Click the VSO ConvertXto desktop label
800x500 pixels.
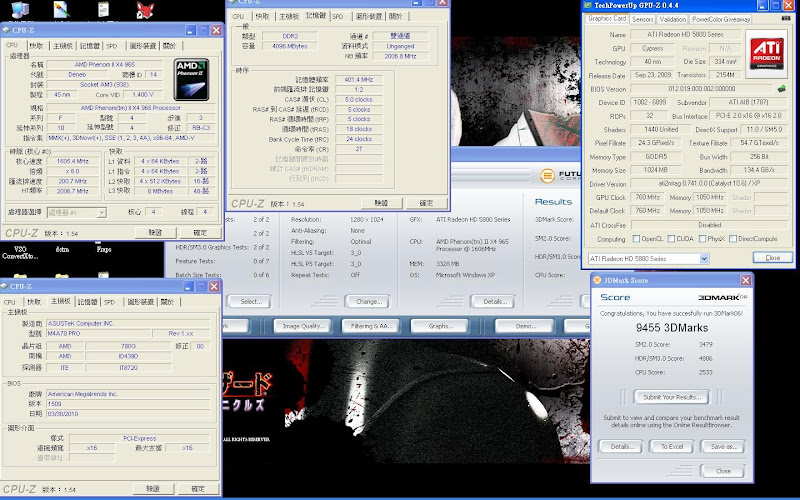tap(20, 253)
